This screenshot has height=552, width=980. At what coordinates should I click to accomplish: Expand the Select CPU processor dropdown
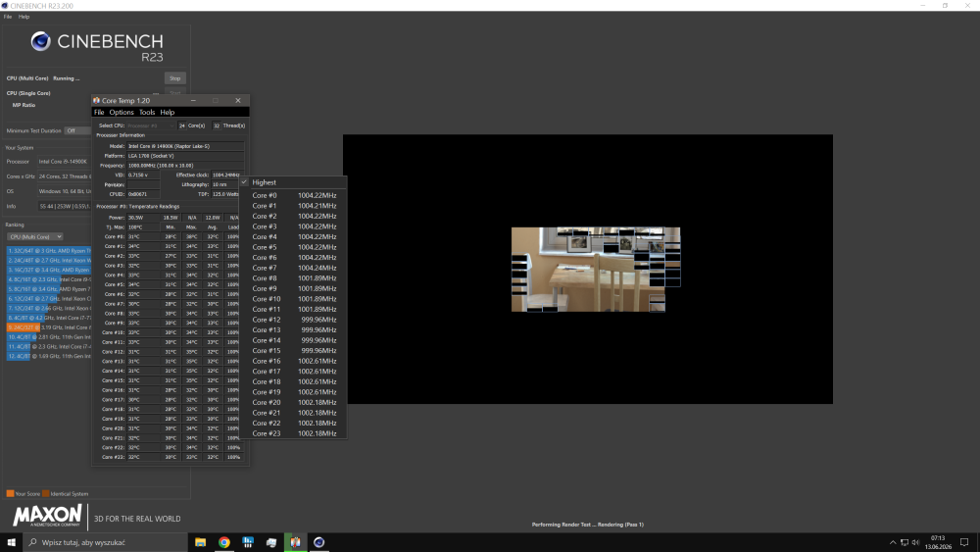point(150,125)
